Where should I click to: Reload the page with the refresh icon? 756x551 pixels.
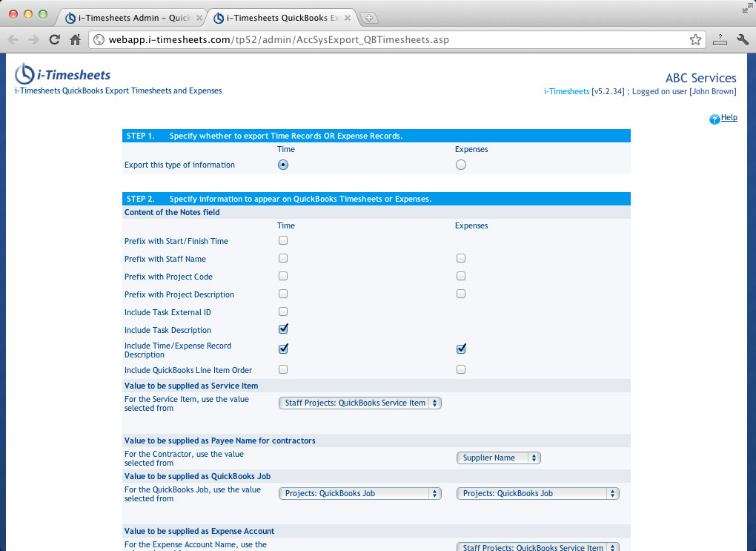55,39
